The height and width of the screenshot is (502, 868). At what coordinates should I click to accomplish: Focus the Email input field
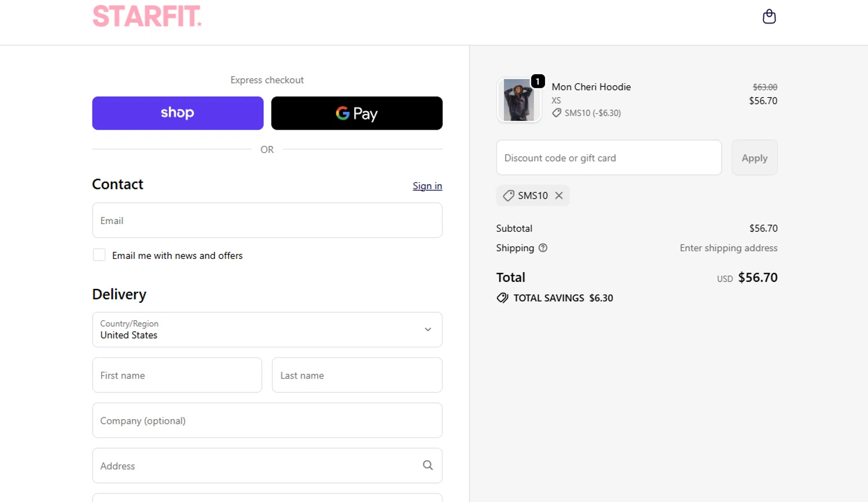point(267,220)
